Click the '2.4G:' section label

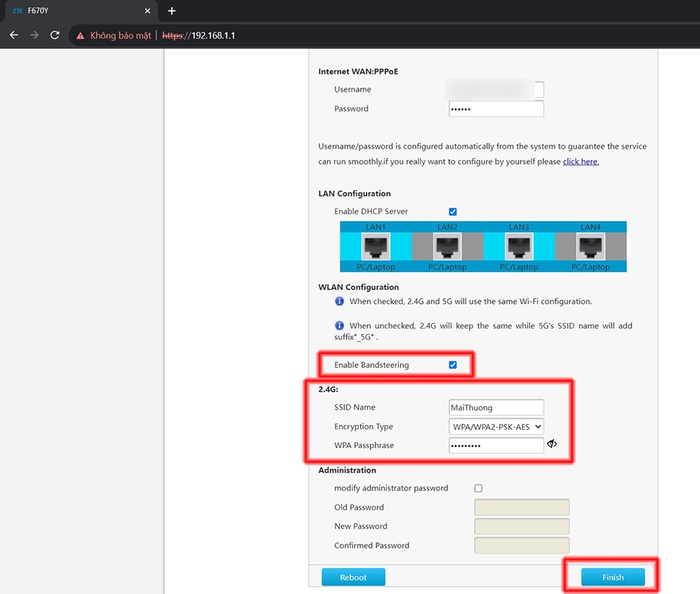click(328, 389)
